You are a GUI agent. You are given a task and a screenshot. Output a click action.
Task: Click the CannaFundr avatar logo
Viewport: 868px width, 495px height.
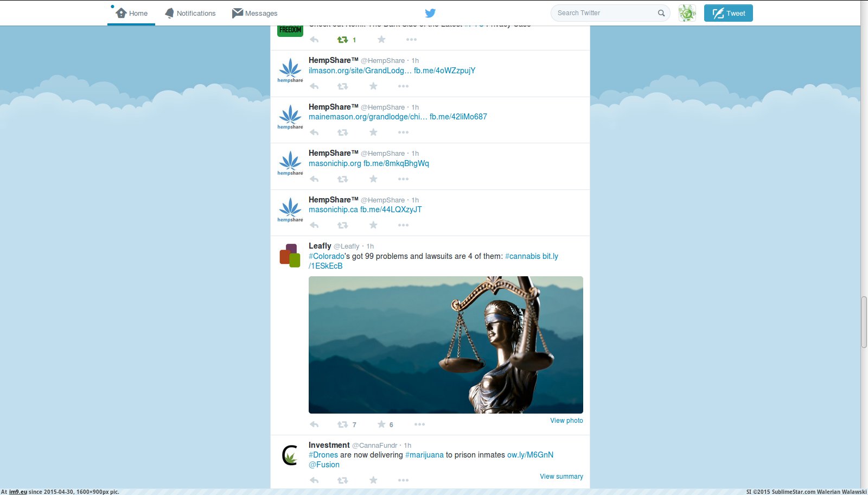click(290, 455)
